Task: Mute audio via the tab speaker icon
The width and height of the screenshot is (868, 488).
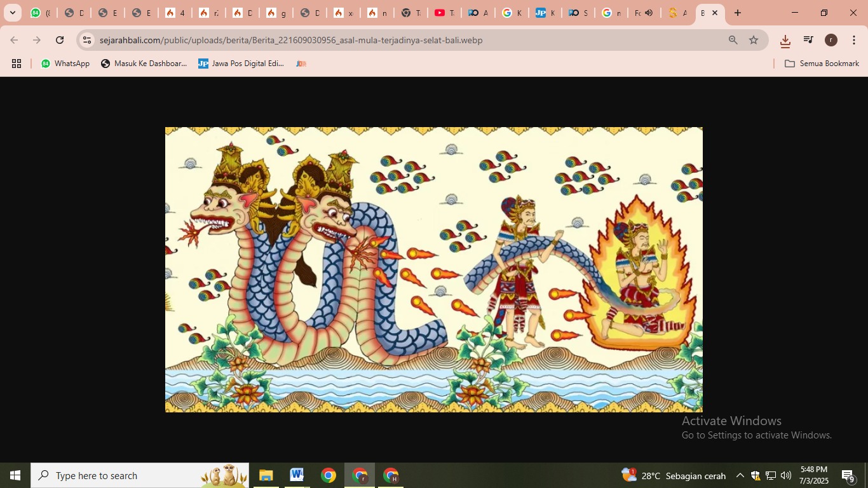Action: coord(649,13)
